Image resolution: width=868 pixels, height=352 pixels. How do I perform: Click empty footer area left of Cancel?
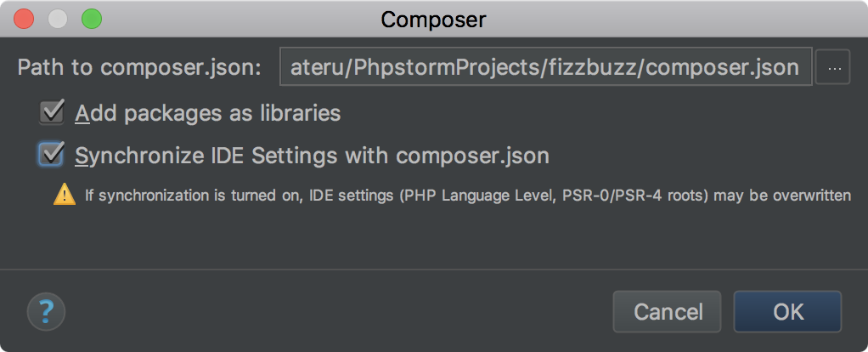[340, 312]
